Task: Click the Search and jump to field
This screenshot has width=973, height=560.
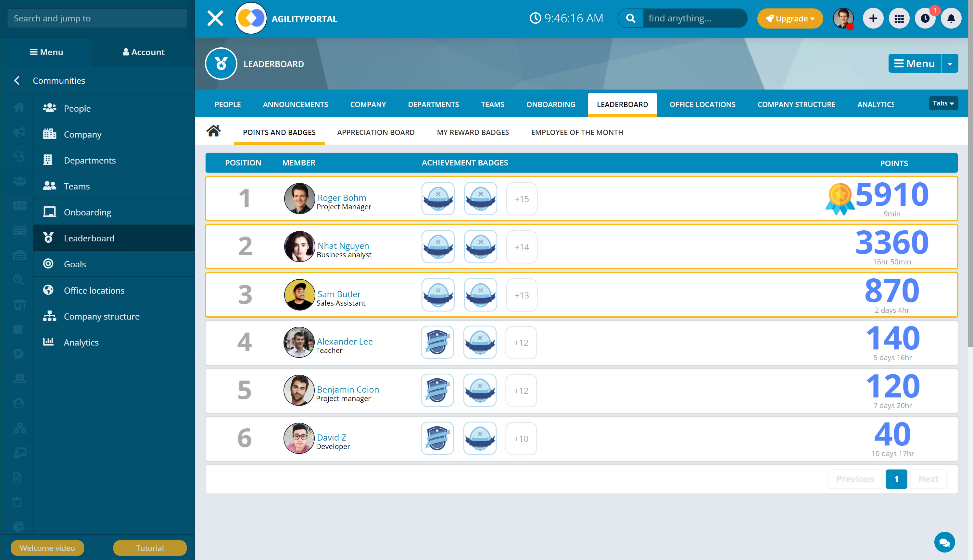Action: (97, 18)
